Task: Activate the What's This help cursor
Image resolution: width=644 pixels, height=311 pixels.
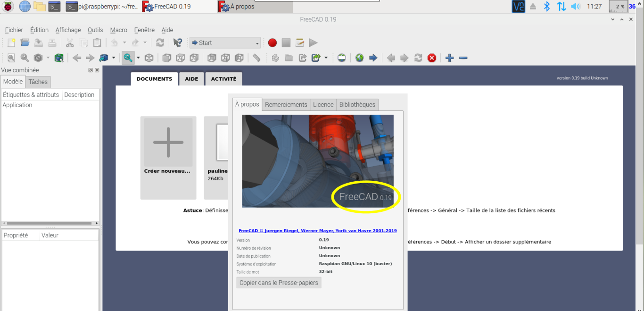Action: point(177,43)
